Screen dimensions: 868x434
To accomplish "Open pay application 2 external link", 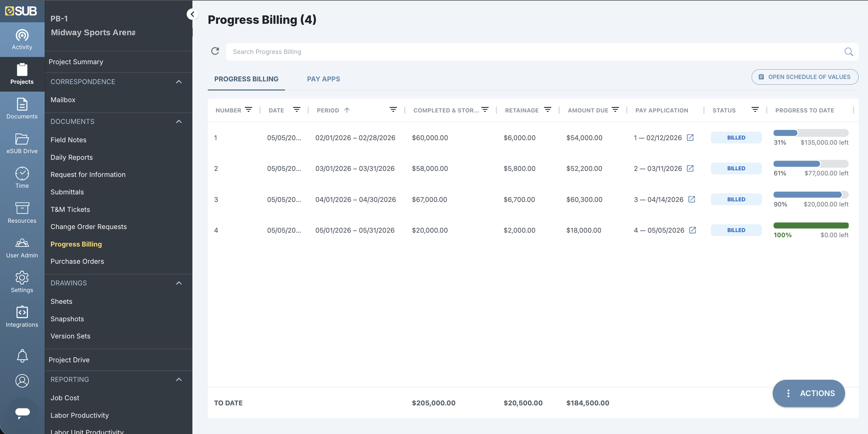I will coord(690,168).
